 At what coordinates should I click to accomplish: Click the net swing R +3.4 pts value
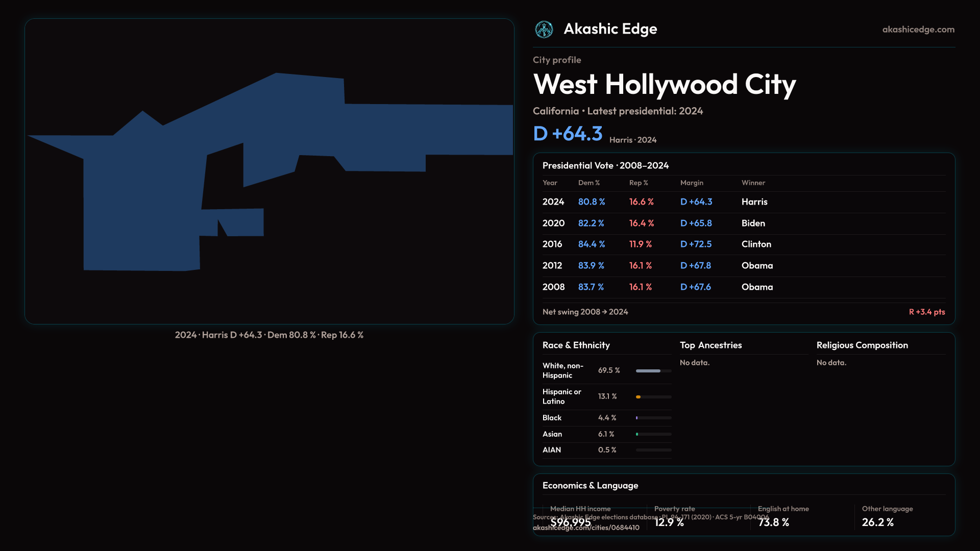click(926, 312)
